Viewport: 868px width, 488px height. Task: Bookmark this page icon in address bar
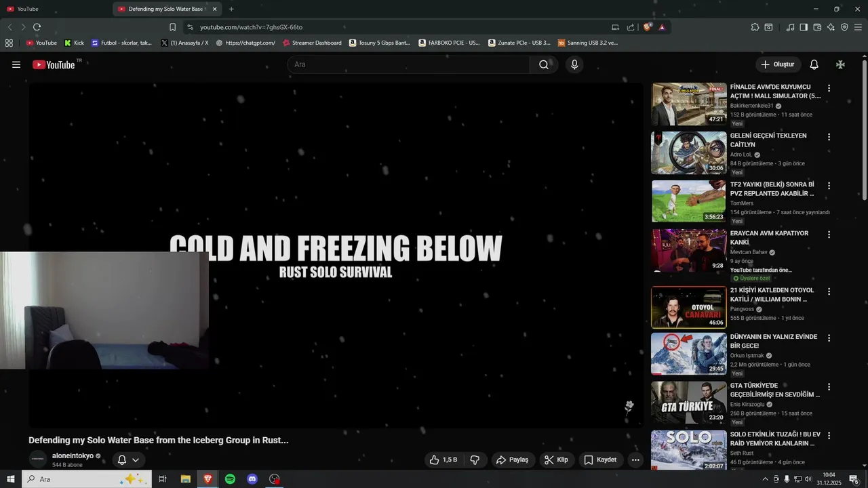point(172,27)
